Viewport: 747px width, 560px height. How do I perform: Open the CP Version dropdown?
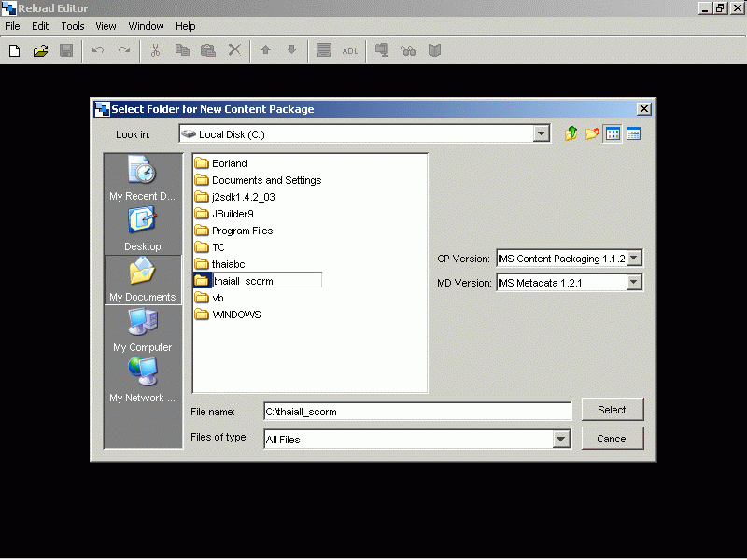pyautogui.click(x=634, y=259)
